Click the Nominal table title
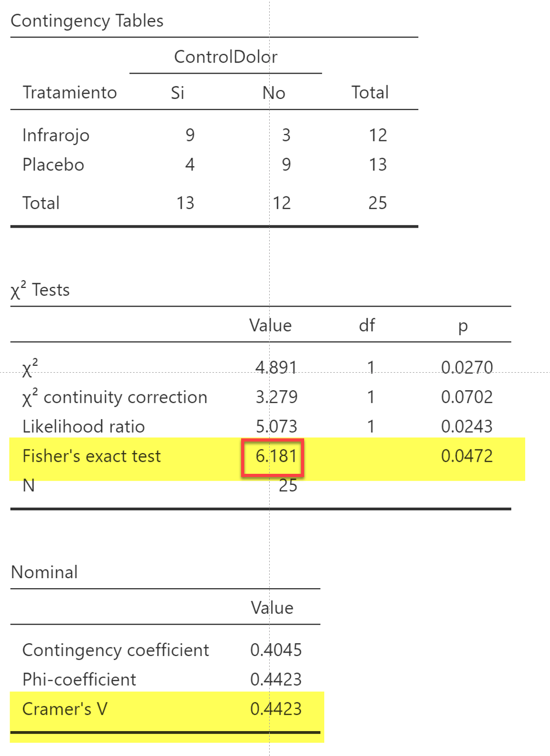Viewport: 550px width, 756px height. tap(44, 572)
